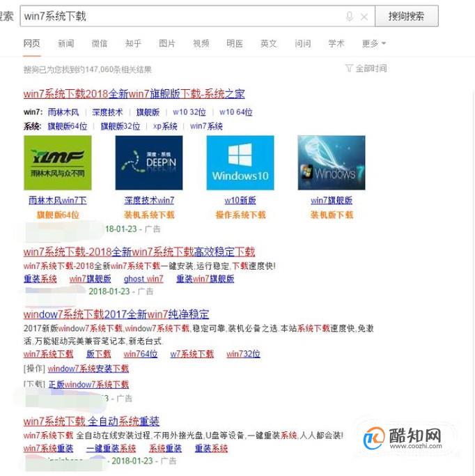475x476 pixels.
Task: Click the win7系统重装 sublink
Action: tap(48, 448)
